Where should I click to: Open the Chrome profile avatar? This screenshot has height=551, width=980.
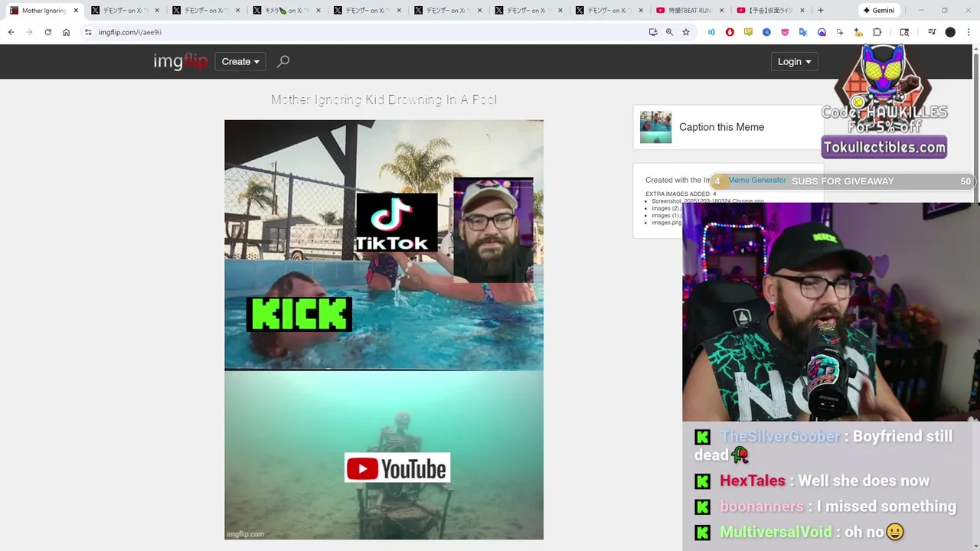pyautogui.click(x=950, y=32)
